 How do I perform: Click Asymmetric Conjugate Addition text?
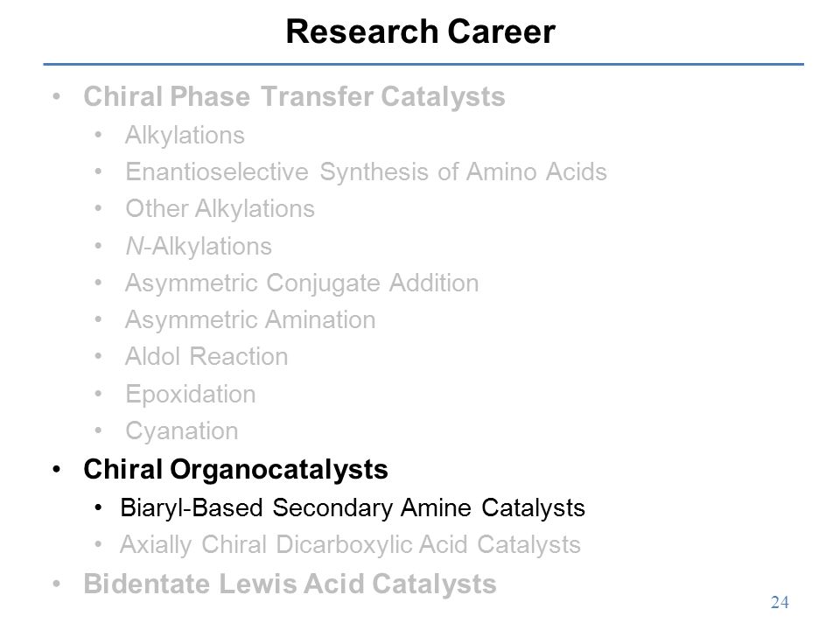302,283
